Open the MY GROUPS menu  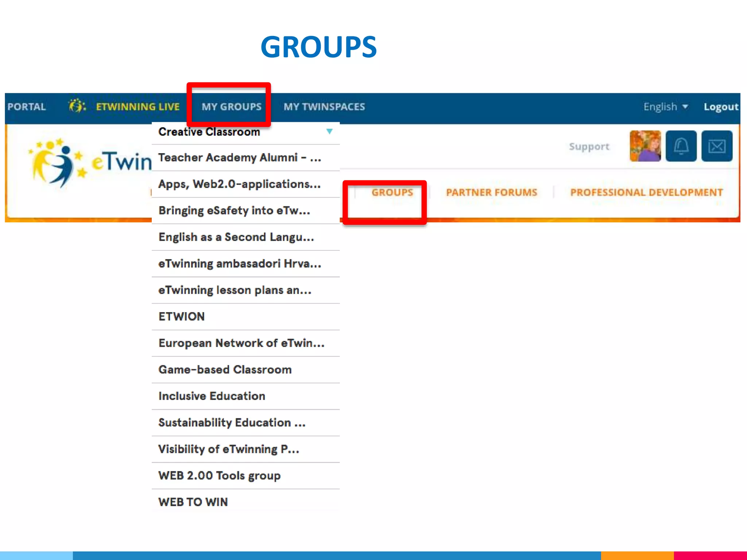[x=232, y=107]
